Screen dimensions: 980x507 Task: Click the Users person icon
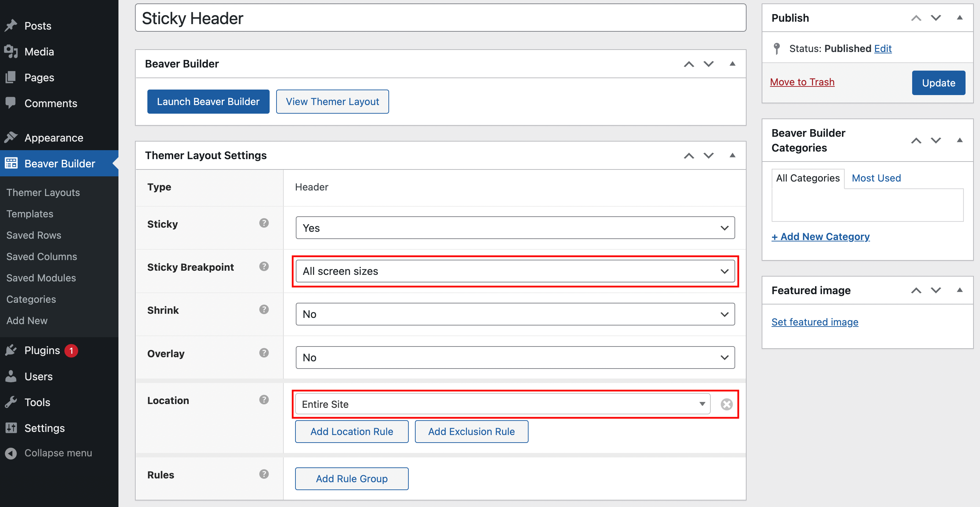pyautogui.click(x=11, y=376)
